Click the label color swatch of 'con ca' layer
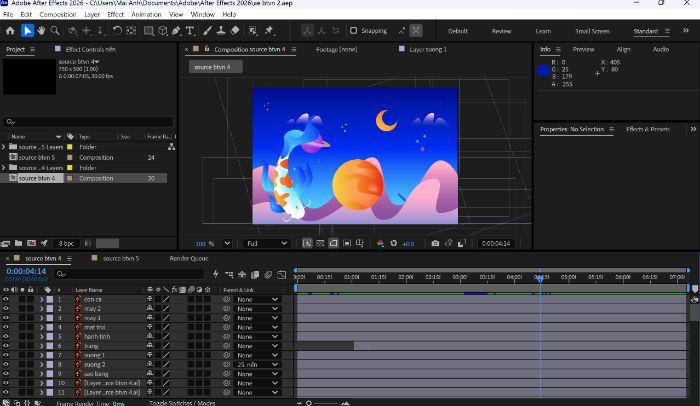700x406 pixels. pyautogui.click(x=50, y=299)
